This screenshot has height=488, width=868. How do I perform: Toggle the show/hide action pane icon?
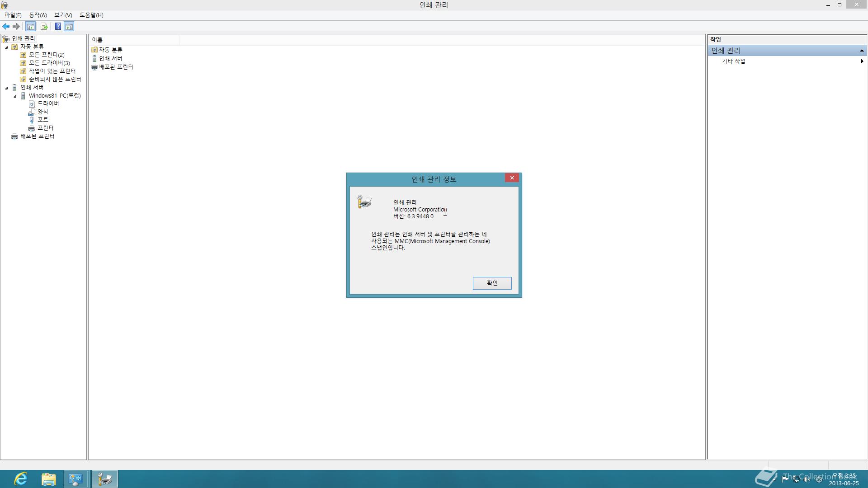[x=69, y=27]
